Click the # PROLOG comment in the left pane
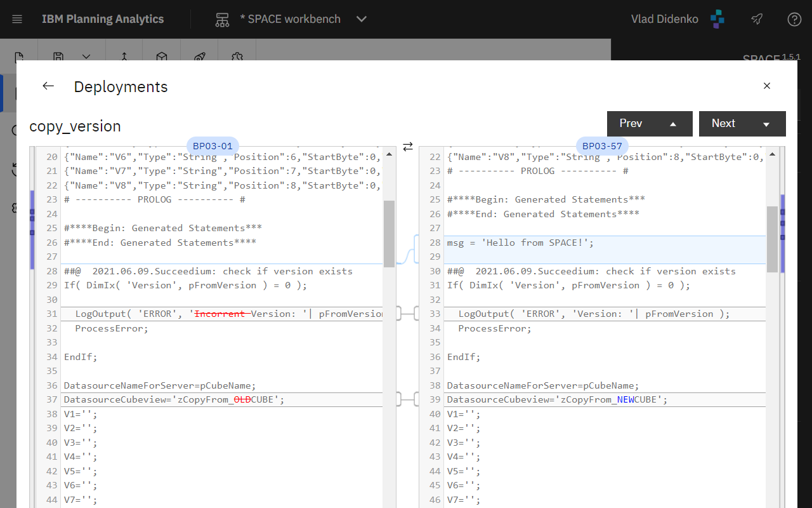Image resolution: width=812 pixels, height=508 pixels. (x=154, y=199)
